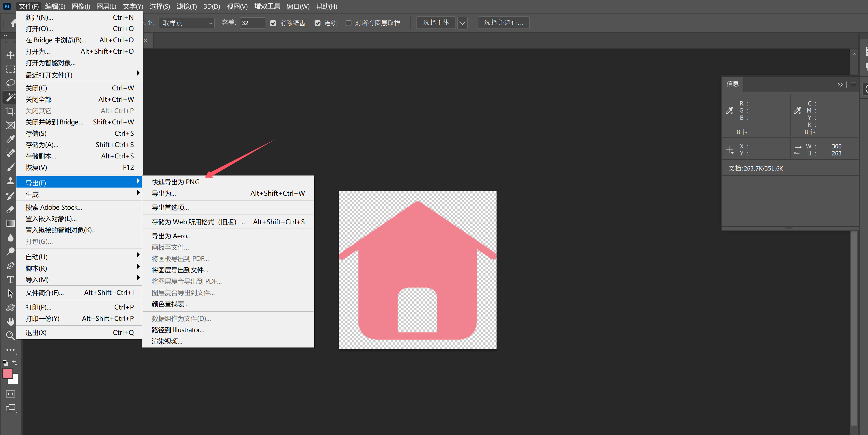Choose 快速导出为 PNG
This screenshot has height=435, width=868.
coord(228,182)
